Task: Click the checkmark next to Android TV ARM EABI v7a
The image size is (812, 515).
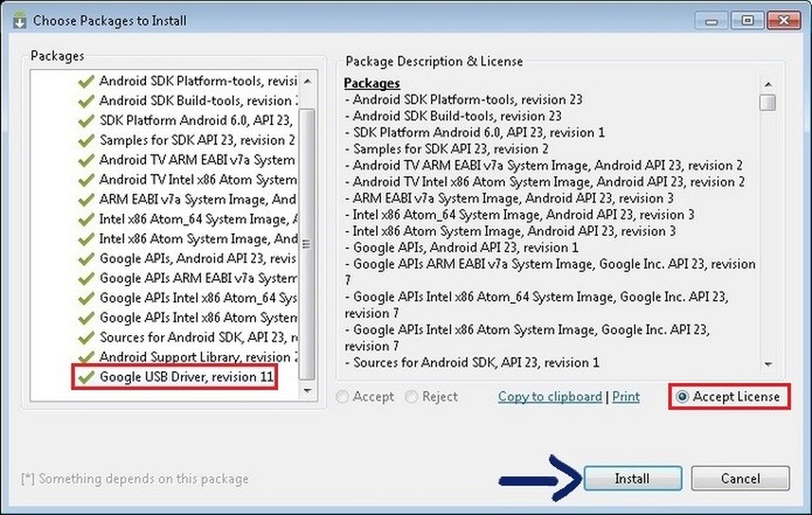Action: tap(86, 160)
